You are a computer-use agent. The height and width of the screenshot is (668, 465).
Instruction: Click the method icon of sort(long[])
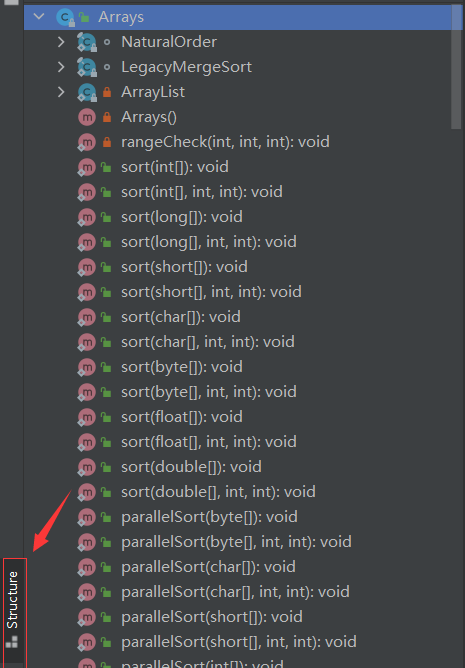(x=87, y=217)
